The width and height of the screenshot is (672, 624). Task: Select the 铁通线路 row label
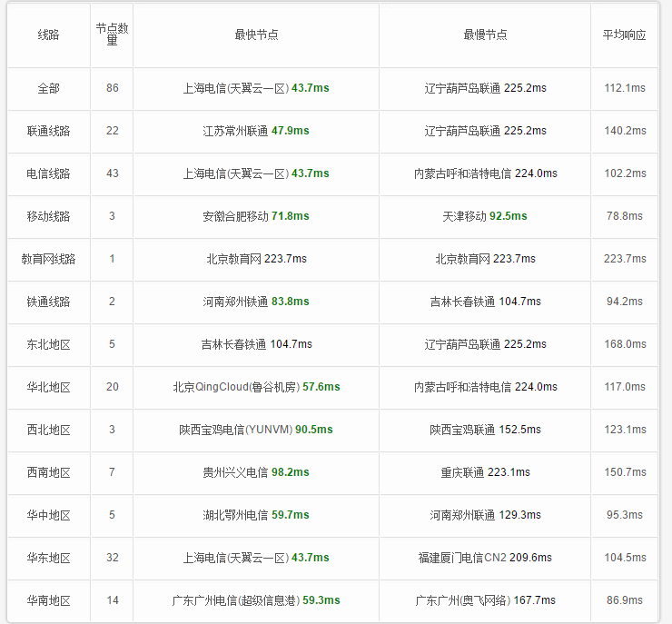[48, 302]
